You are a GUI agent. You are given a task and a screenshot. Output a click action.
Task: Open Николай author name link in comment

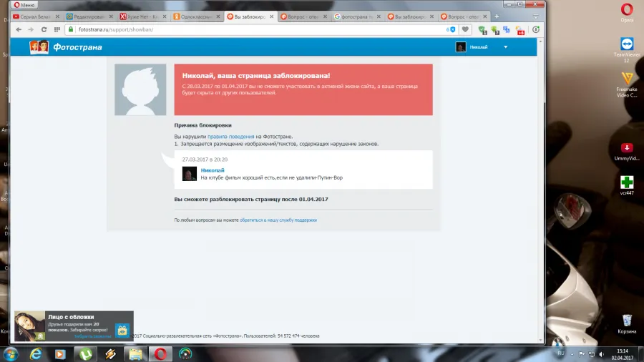[x=213, y=170]
